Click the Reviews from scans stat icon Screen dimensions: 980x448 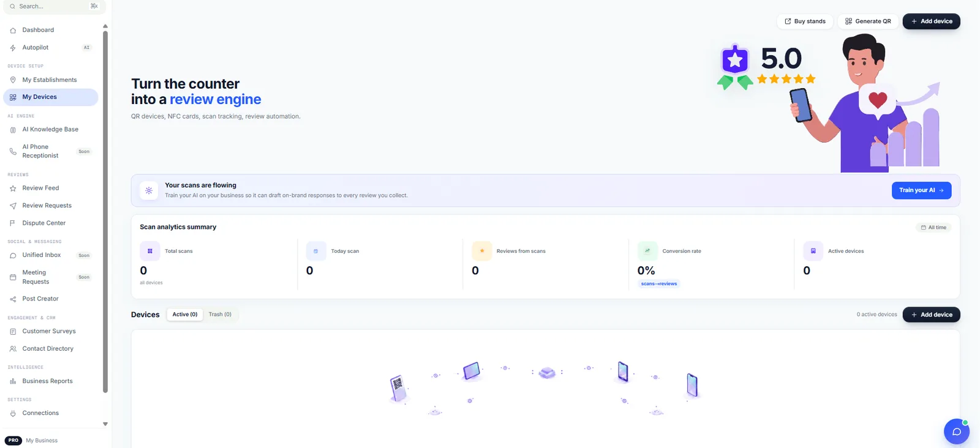pos(482,251)
